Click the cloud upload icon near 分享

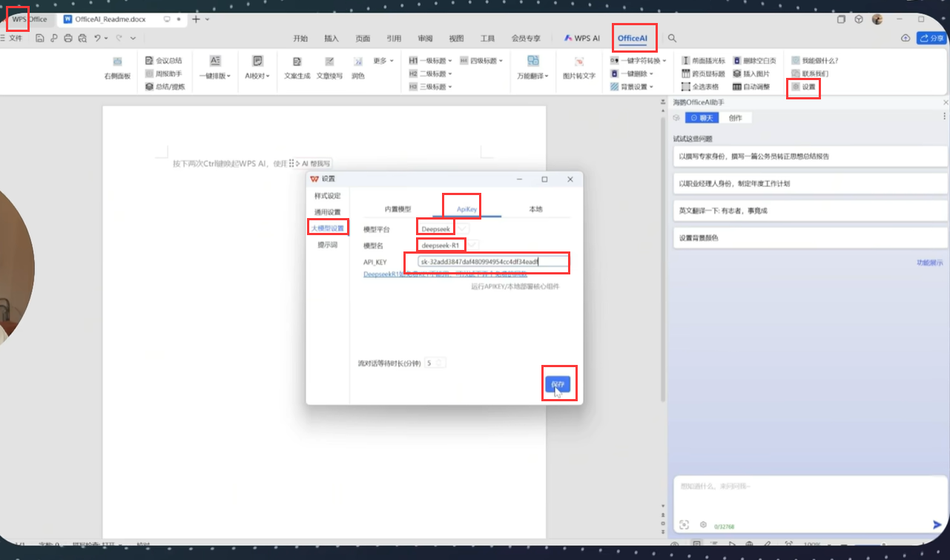(x=905, y=38)
